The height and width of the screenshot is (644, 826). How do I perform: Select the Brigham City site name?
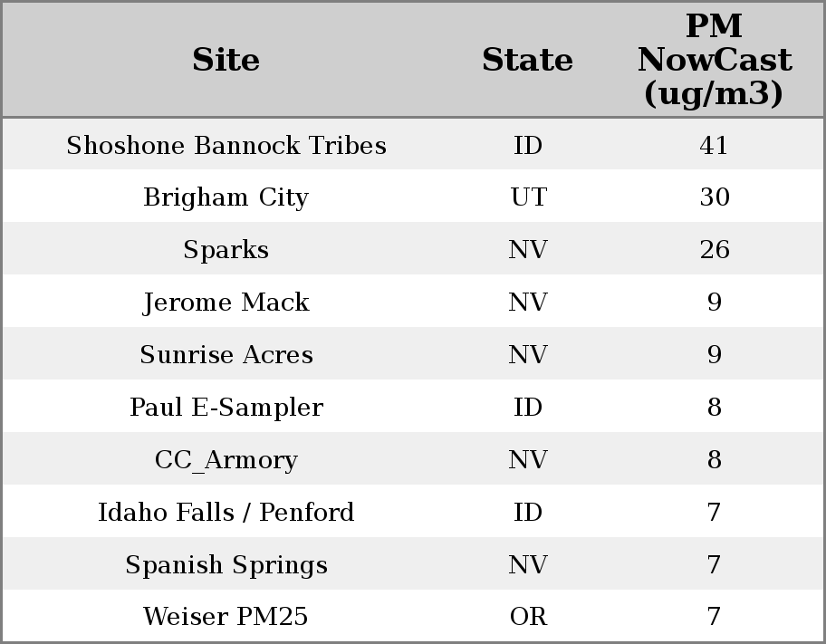tap(226, 197)
